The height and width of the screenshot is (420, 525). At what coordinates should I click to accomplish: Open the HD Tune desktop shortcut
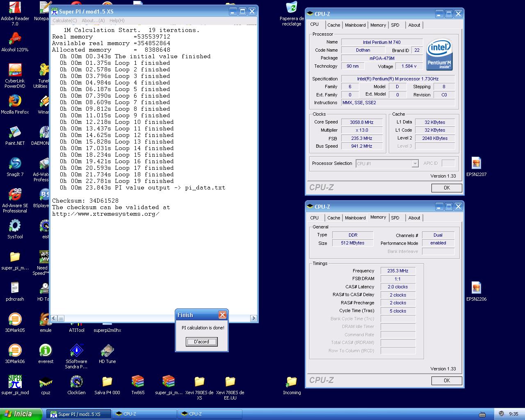tap(107, 351)
